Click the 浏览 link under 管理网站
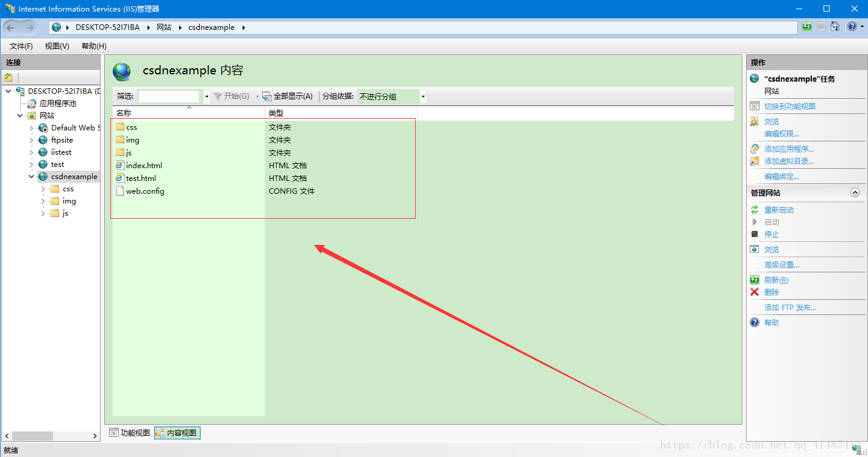This screenshot has height=457, width=868. point(772,249)
